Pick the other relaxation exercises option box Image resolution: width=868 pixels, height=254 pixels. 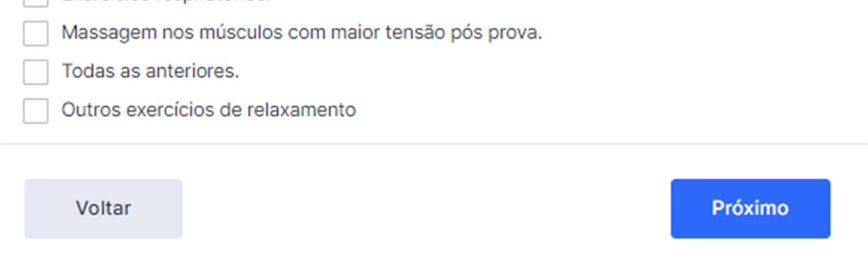click(x=36, y=111)
